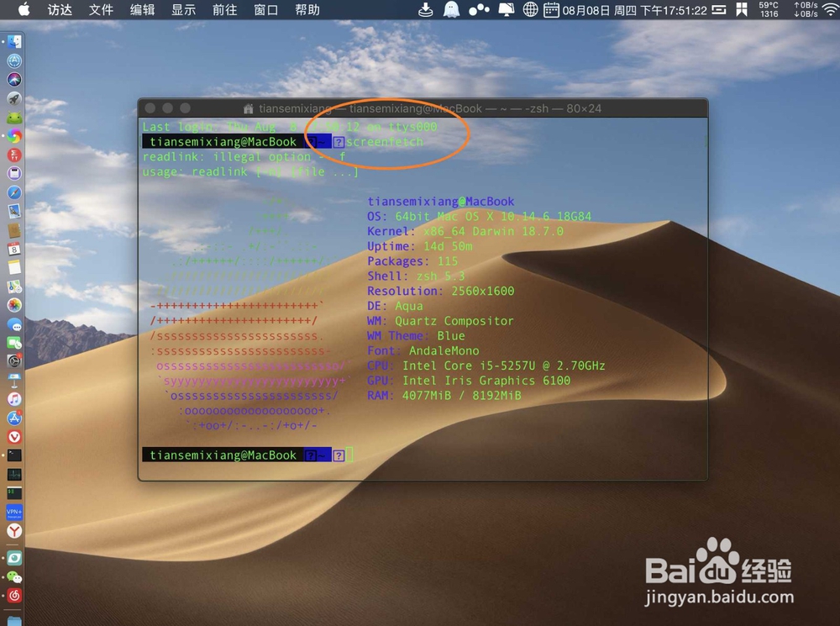The height and width of the screenshot is (626, 840).
Task: Open the dark $ terminal app in dock
Action: tap(14, 493)
